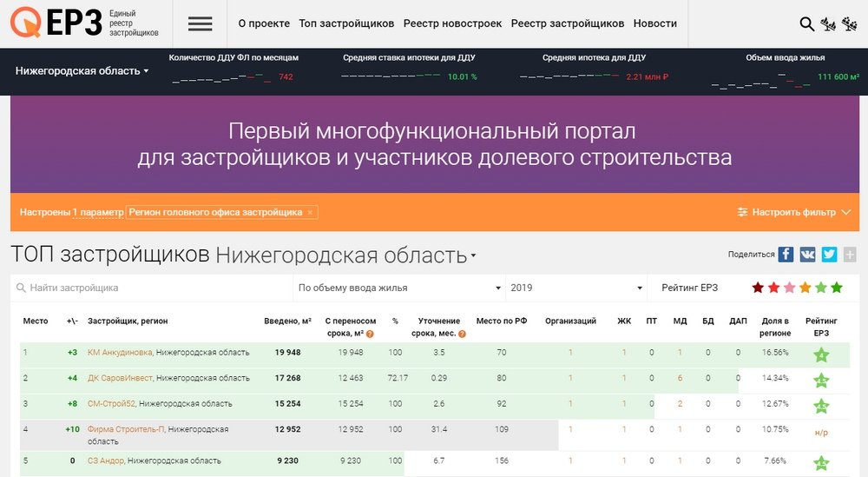
Task: Open the 2019 year dropdown
Action: pyautogui.click(x=576, y=288)
